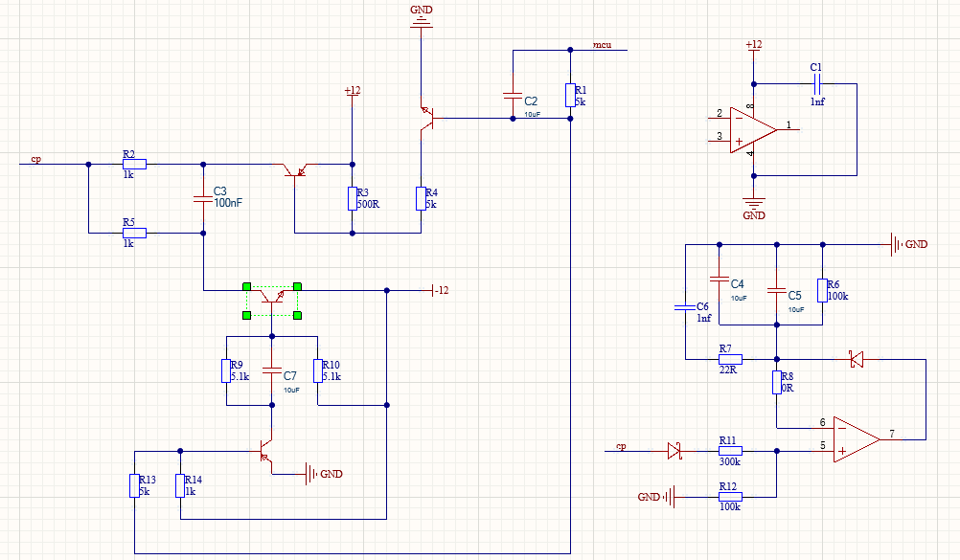Select resistor R1 symbol
The image size is (960, 560).
pyautogui.click(x=570, y=96)
